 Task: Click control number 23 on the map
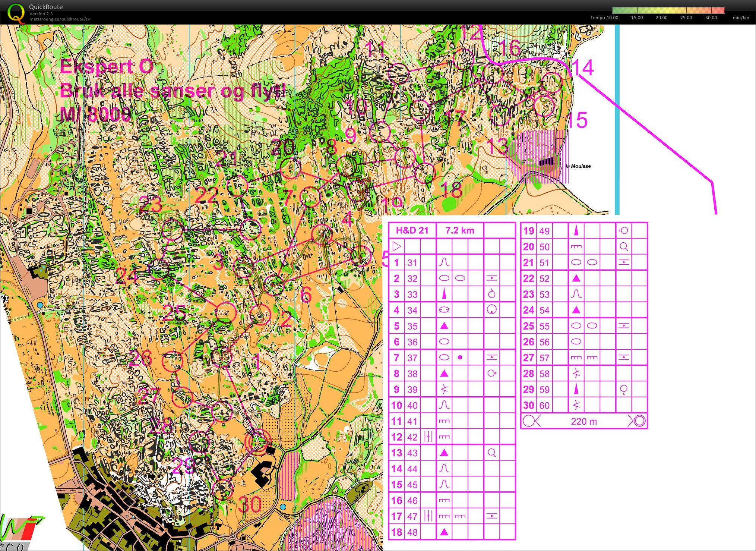(151, 205)
